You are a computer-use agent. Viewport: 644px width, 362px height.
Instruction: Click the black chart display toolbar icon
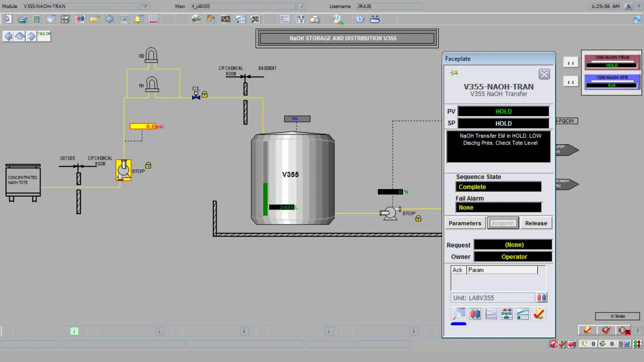tap(226, 19)
